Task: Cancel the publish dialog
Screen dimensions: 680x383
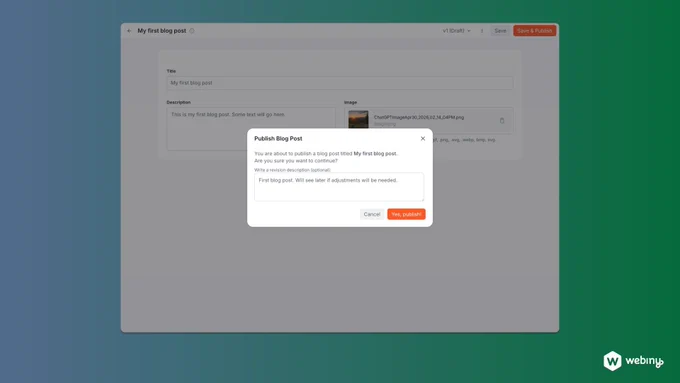Action: coord(372,214)
